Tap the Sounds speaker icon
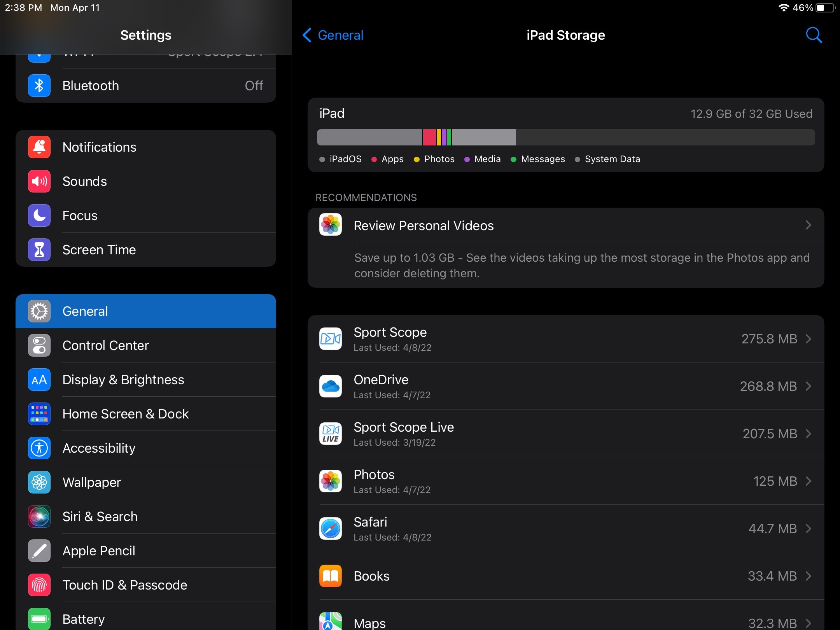The width and height of the screenshot is (840, 630). [x=39, y=181]
